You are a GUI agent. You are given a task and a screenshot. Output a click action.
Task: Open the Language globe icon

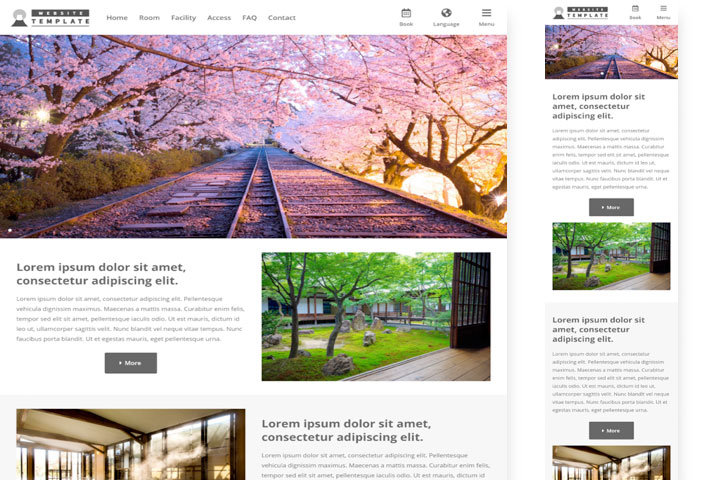446,14
